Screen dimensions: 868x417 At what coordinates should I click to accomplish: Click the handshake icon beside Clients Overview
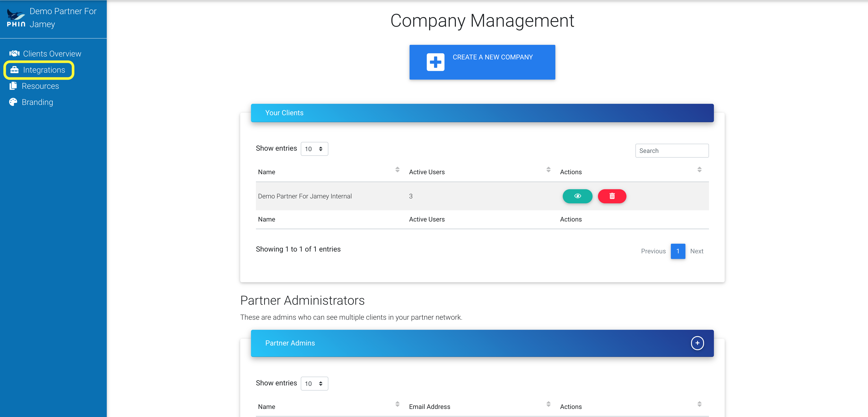(x=14, y=54)
